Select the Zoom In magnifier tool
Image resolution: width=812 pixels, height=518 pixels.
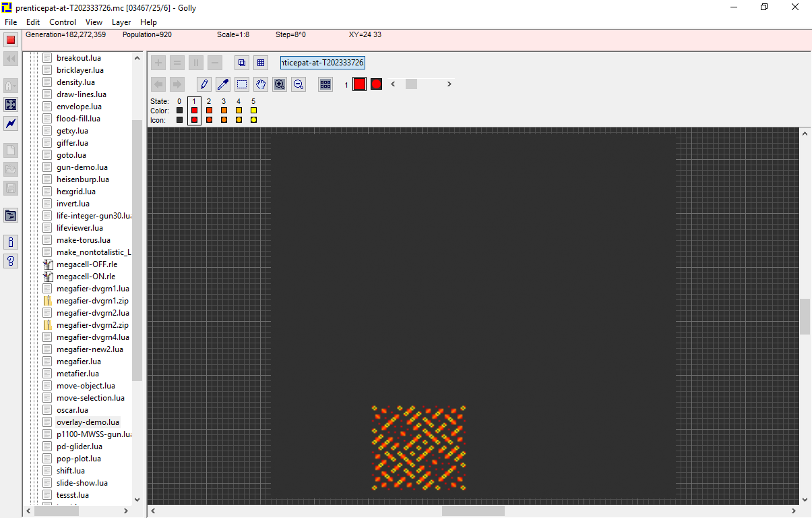click(x=280, y=84)
